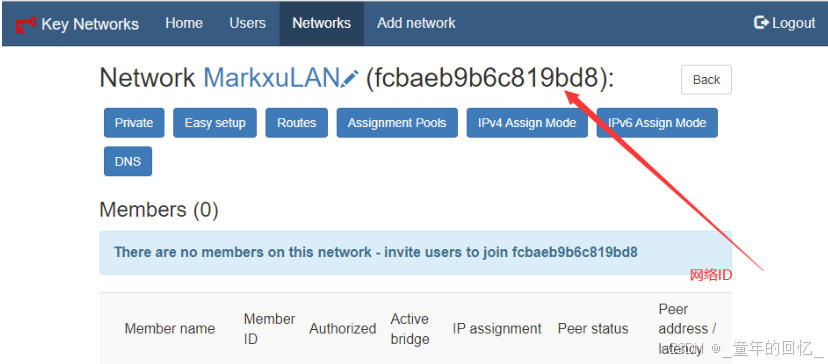This screenshot has width=828, height=364.
Task: Click the Logout arrow icon
Action: coord(761,23)
